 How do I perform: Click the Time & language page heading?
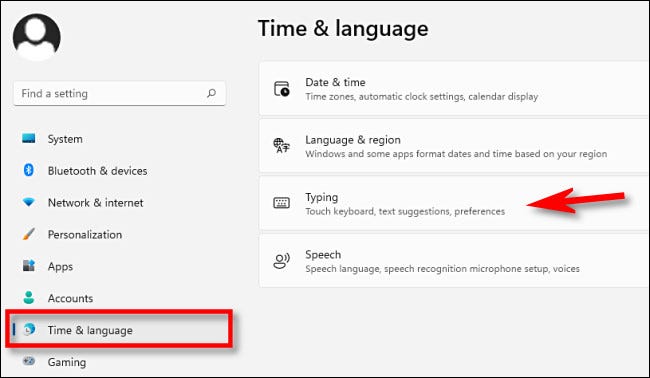[x=343, y=29]
